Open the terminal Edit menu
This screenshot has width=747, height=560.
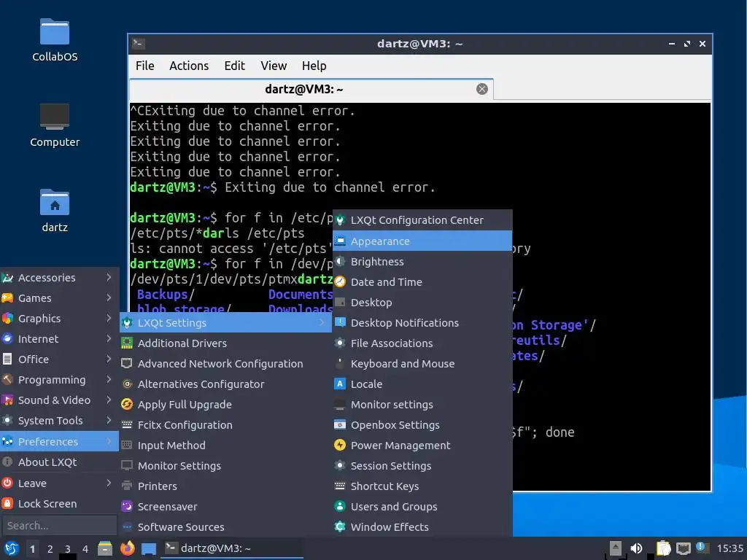(234, 66)
